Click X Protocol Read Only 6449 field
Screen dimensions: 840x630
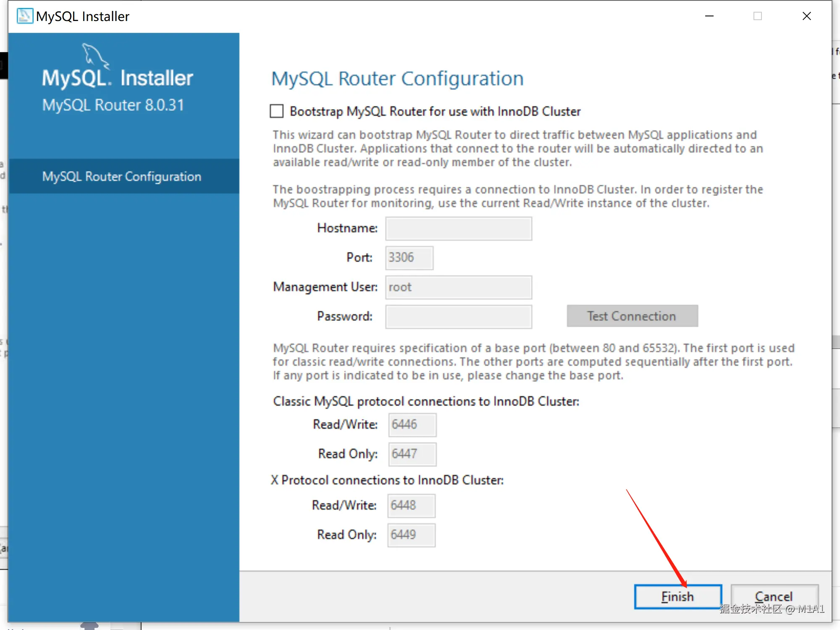[411, 535]
